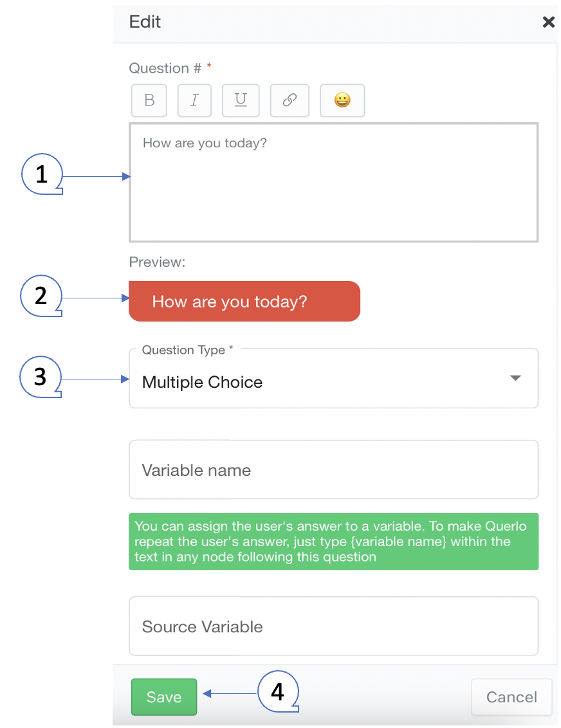Expand the dropdown showing Multiple Choice
The width and height of the screenshot is (561, 728).
pyautogui.click(x=333, y=382)
